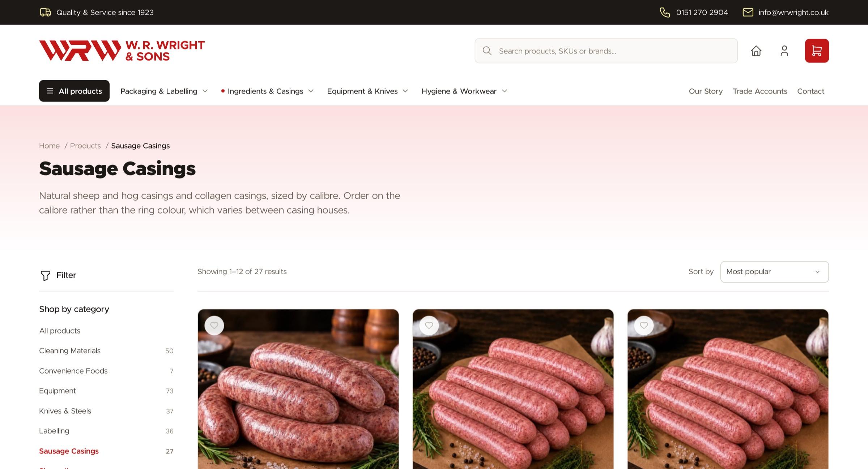
Task: Favourite the second sausage product with heart
Action: pyautogui.click(x=429, y=325)
